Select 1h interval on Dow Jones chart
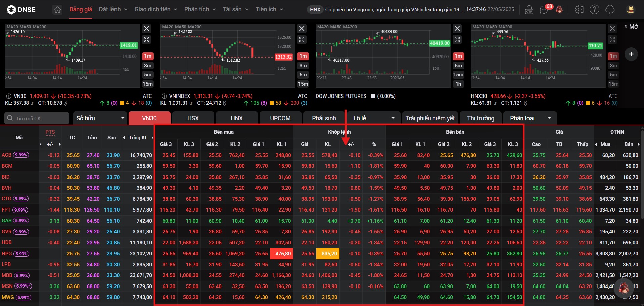 pos(458,84)
